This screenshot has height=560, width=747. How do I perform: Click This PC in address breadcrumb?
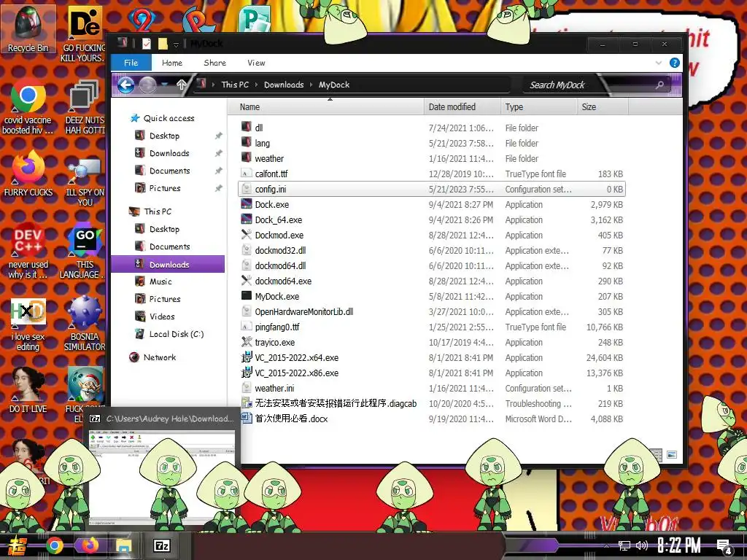(235, 85)
